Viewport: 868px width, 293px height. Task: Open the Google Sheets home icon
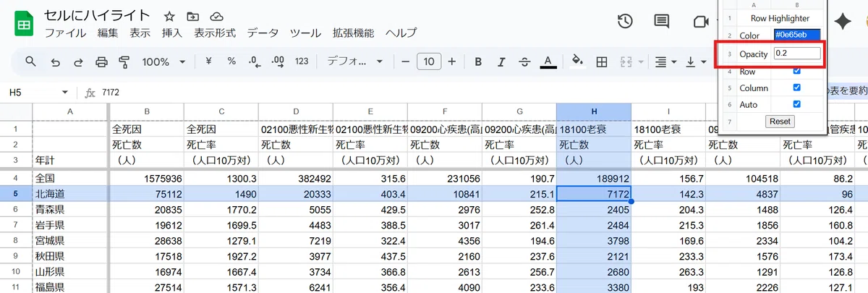pos(23,23)
